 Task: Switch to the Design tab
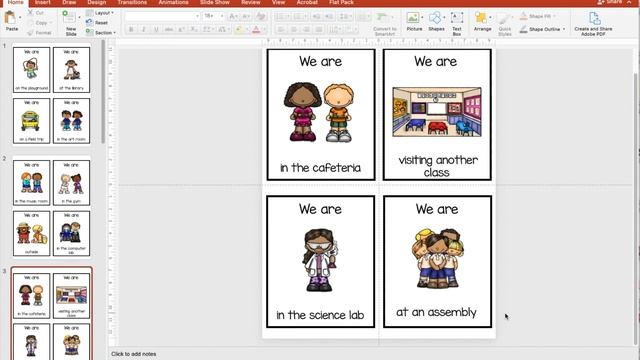click(97, 2)
